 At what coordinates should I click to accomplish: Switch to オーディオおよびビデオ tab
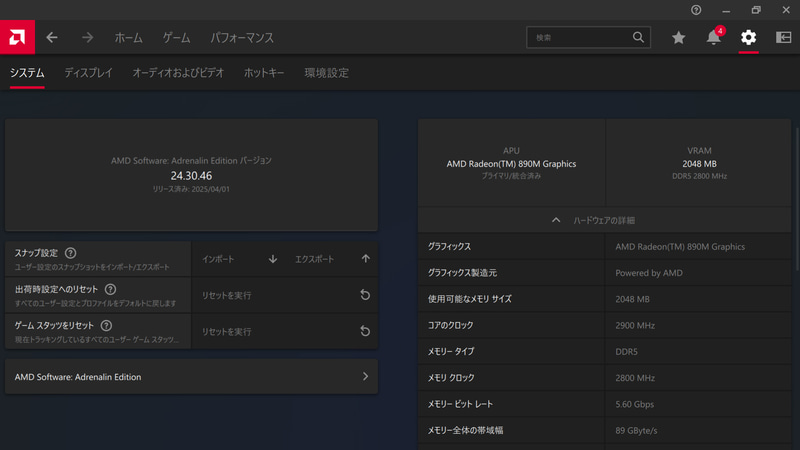tap(178, 73)
